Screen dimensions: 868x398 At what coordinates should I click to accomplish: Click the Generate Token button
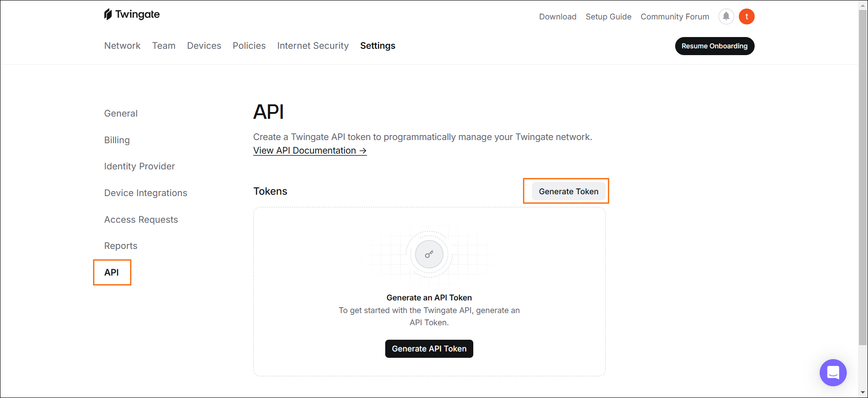click(569, 192)
